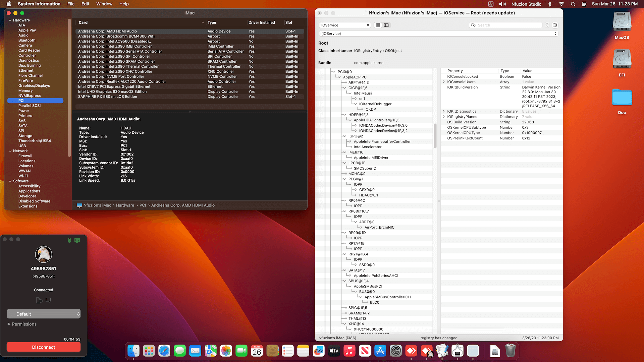644x362 pixels.
Task: Open the App Store dock icon
Action: pyautogui.click(x=380, y=351)
